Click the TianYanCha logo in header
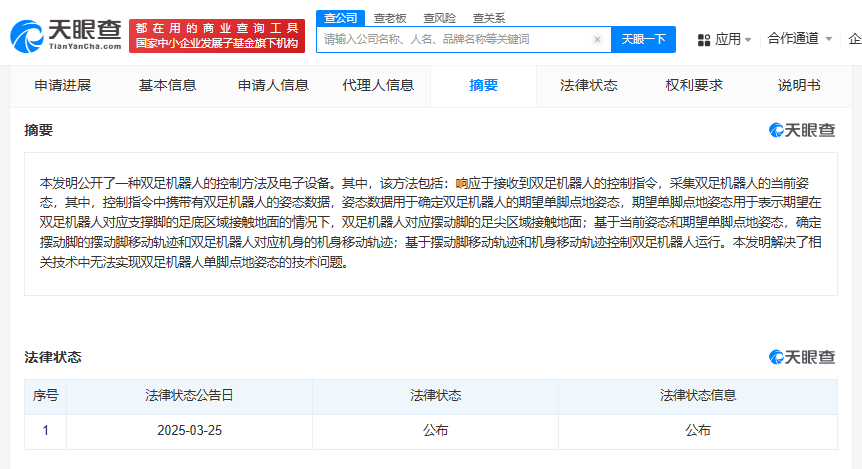The height and width of the screenshot is (469, 862). [65, 36]
